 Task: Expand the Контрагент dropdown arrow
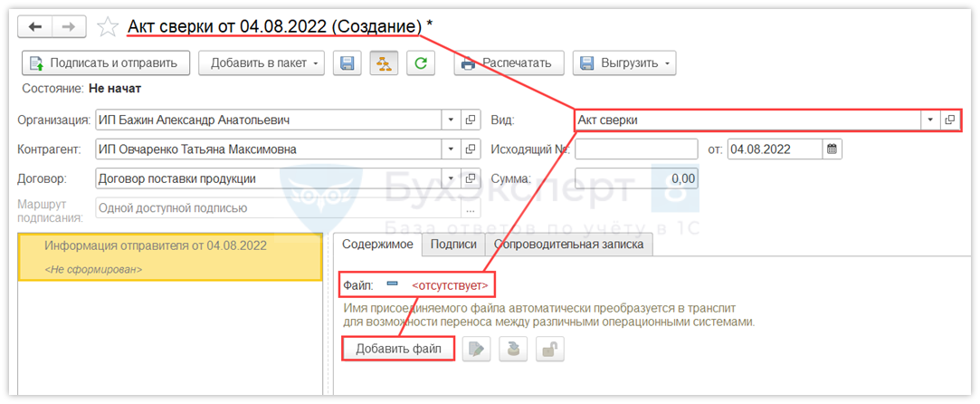click(451, 149)
